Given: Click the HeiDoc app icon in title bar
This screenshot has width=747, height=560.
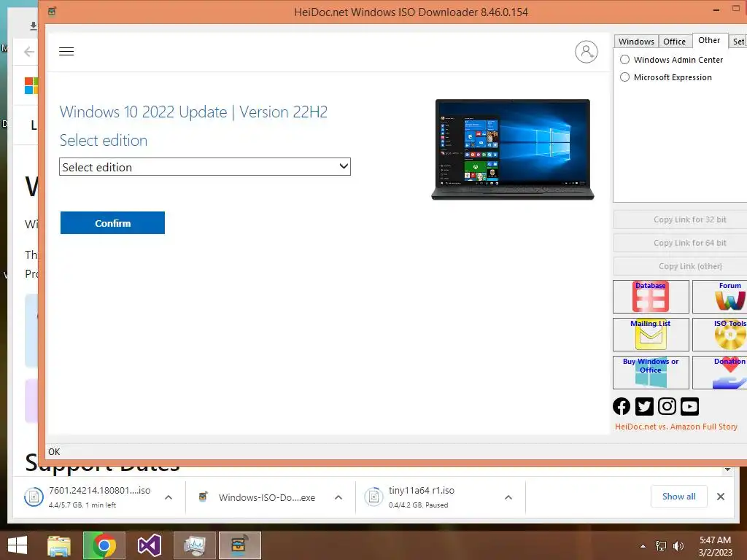Looking at the screenshot, I should point(52,11).
